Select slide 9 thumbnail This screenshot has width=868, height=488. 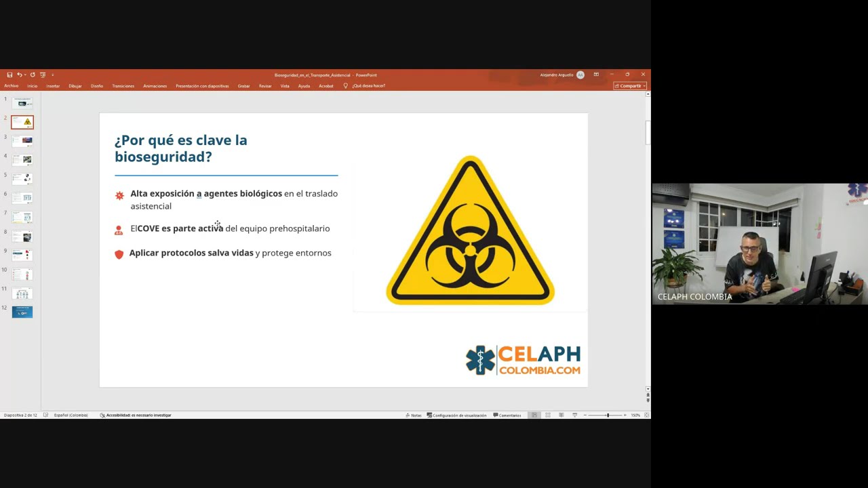(x=22, y=256)
